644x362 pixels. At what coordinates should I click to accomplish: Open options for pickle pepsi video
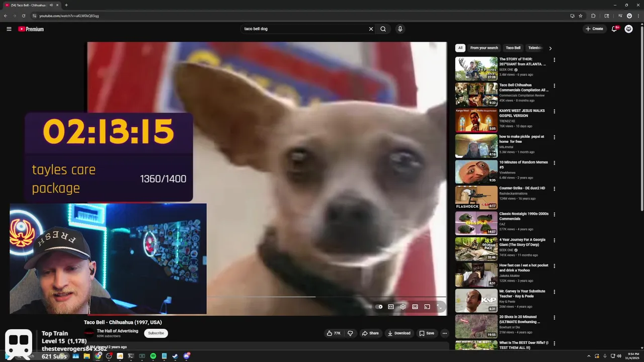pos(554,137)
